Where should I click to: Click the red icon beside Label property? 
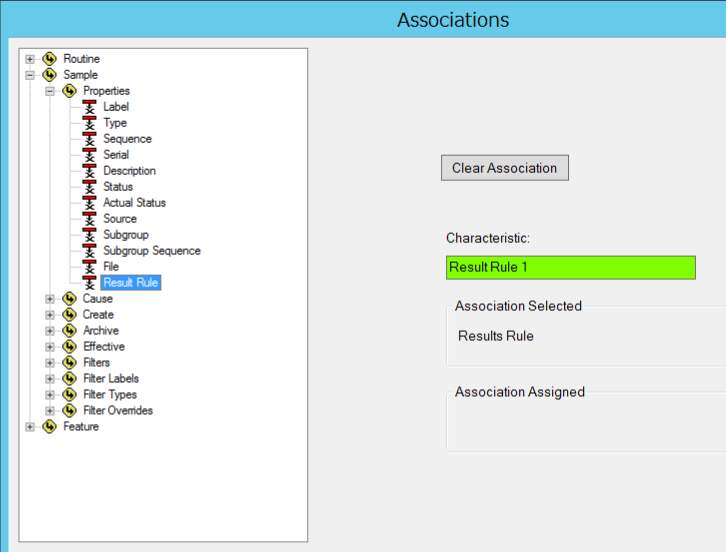(89, 107)
